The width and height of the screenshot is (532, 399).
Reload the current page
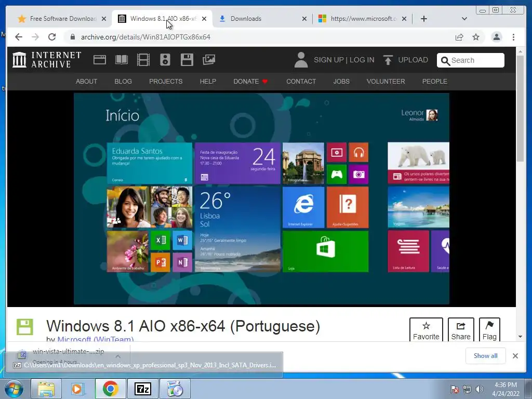pyautogui.click(x=52, y=37)
